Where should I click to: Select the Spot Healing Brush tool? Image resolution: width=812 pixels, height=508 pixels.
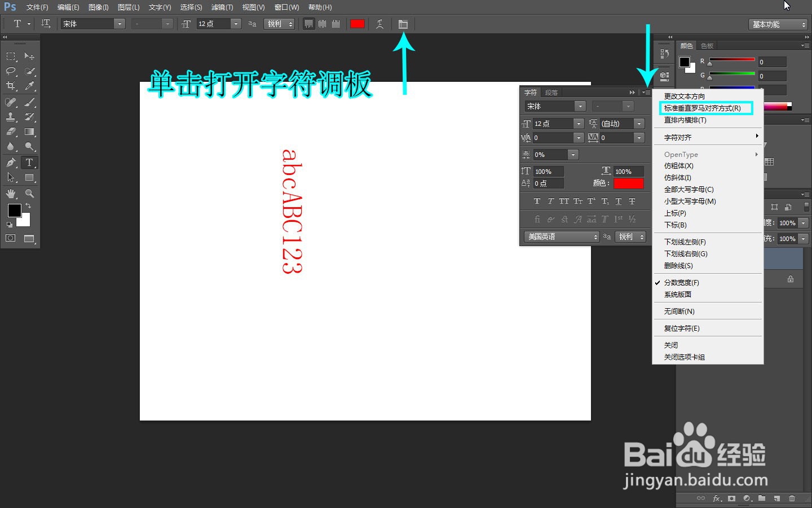tap(11, 102)
